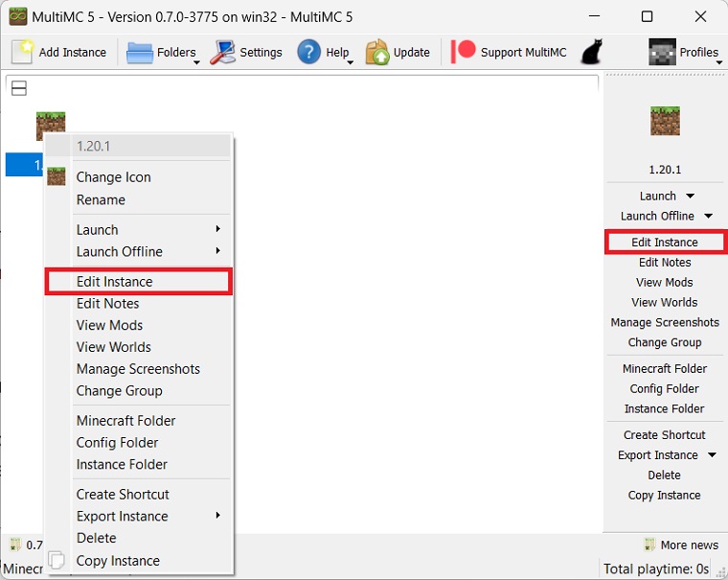Viewport: 728px width, 580px height.
Task: Click the More news link
Action: (689, 545)
